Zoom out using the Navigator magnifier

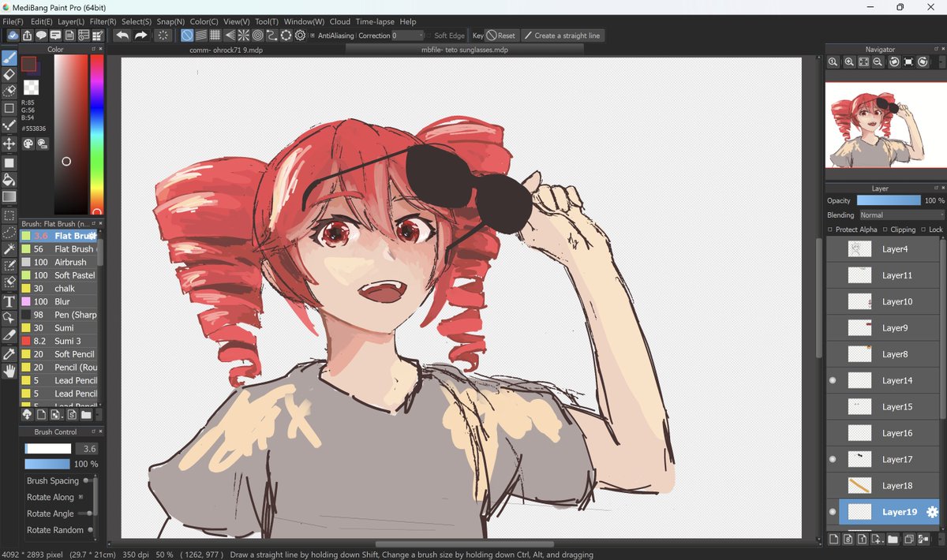878,62
